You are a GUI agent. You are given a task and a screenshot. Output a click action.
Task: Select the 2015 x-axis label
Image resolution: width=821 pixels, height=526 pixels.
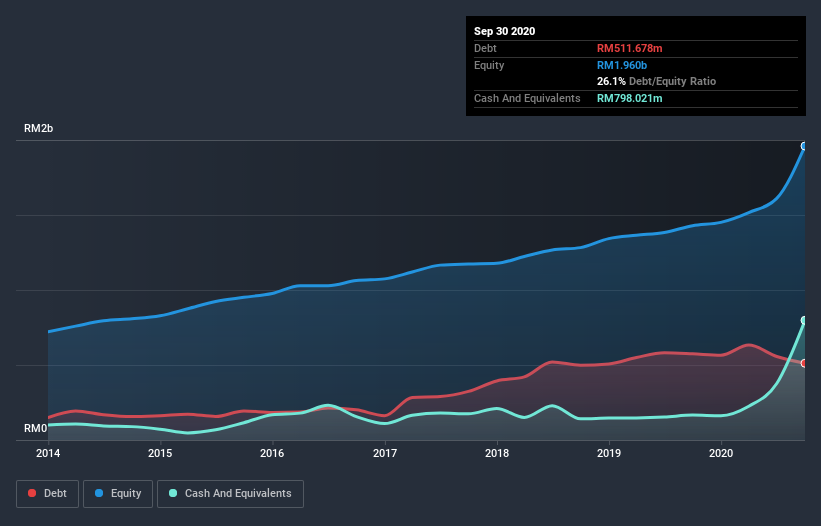click(x=160, y=453)
